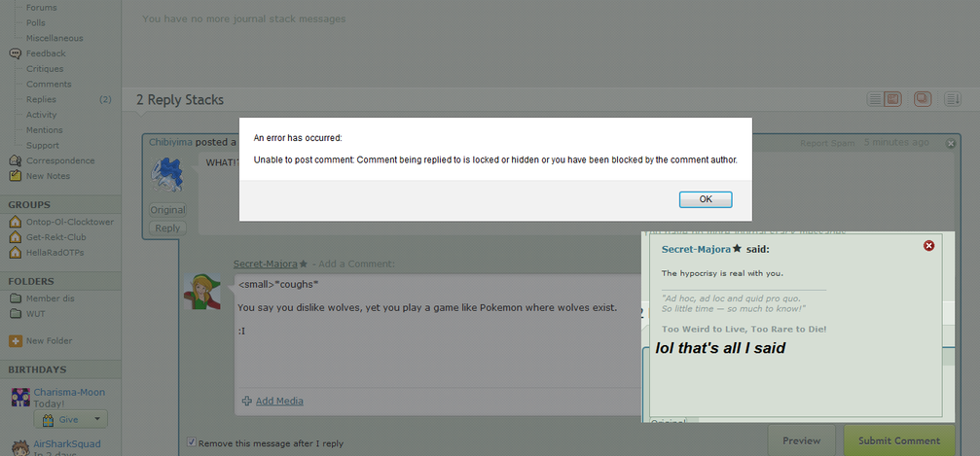Click Chibiyima's avatar thumbnail
Image resolution: width=980 pixels, height=456 pixels.
click(167, 175)
